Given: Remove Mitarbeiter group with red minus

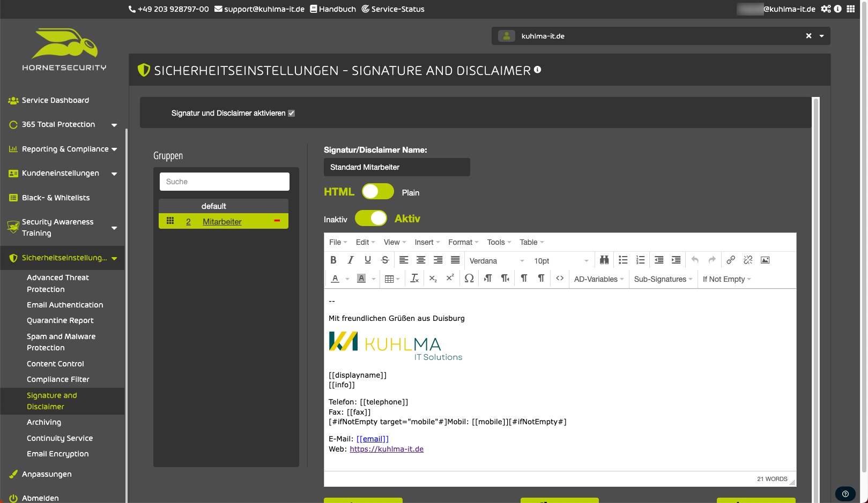Looking at the screenshot, I should pos(277,221).
